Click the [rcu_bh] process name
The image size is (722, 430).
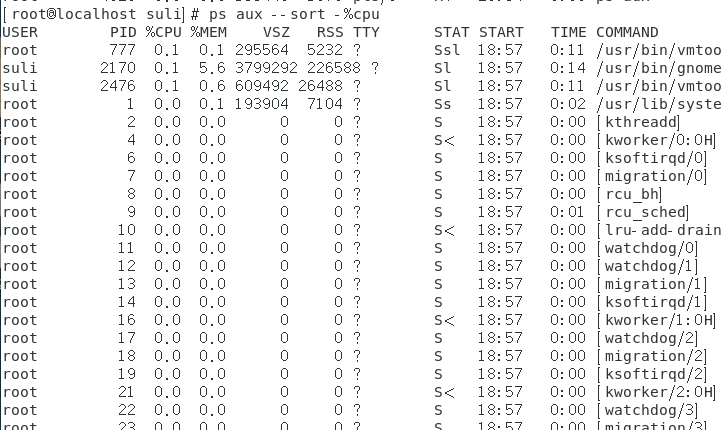pos(629,194)
